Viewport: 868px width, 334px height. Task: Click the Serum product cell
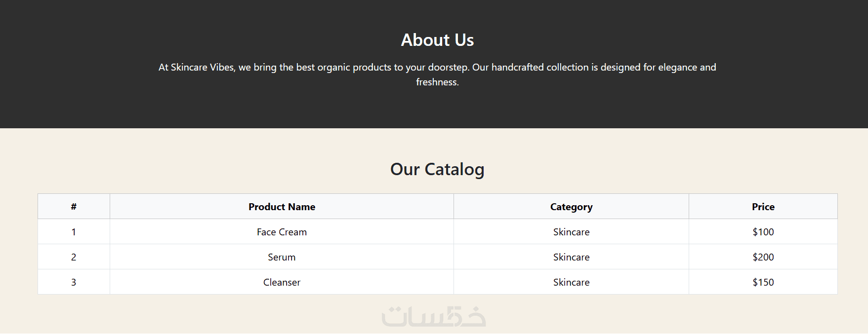[x=282, y=257]
